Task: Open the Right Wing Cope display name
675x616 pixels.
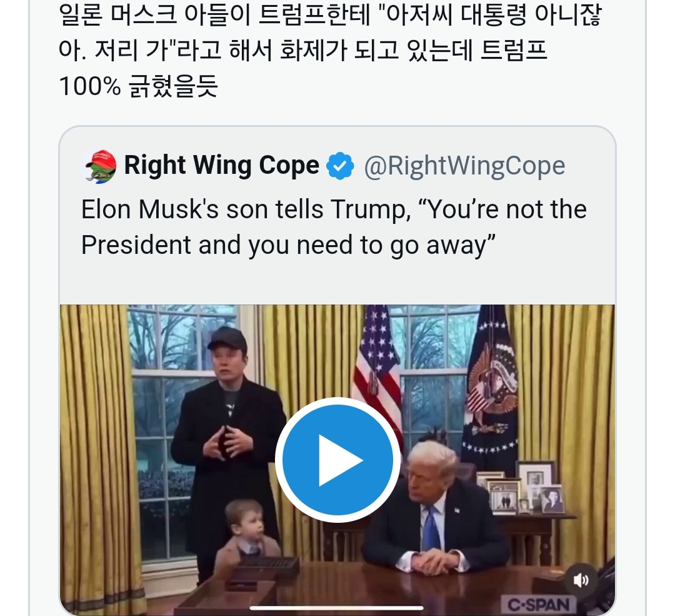Action: click(221, 166)
